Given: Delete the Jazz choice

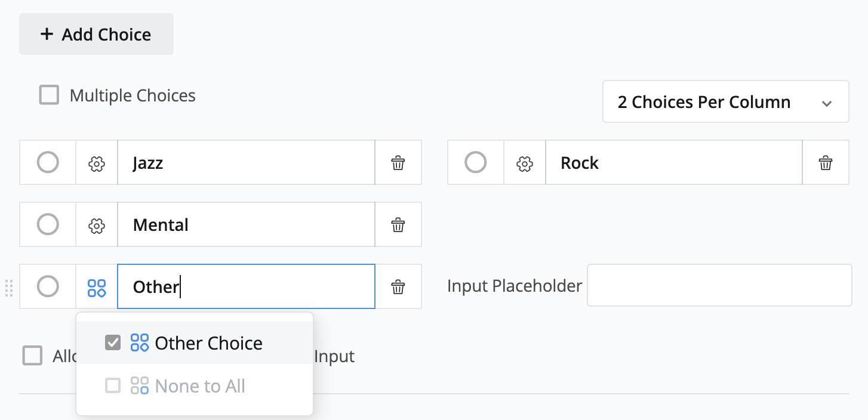Looking at the screenshot, I should point(398,163).
